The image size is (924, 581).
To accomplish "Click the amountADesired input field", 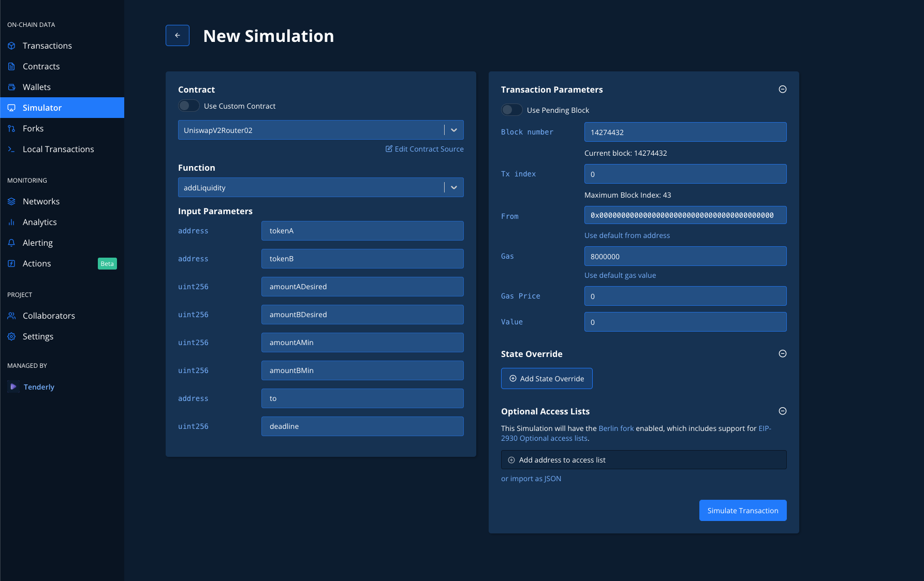I will point(362,287).
